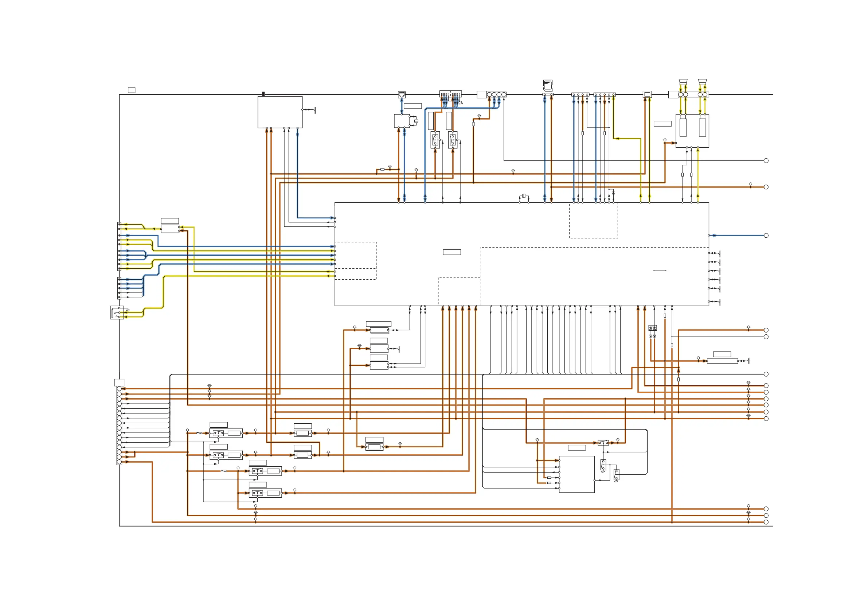This screenshot has width=868, height=614.
Task: Select the top-left tuner block under the antenna stub
Action: 280,112
